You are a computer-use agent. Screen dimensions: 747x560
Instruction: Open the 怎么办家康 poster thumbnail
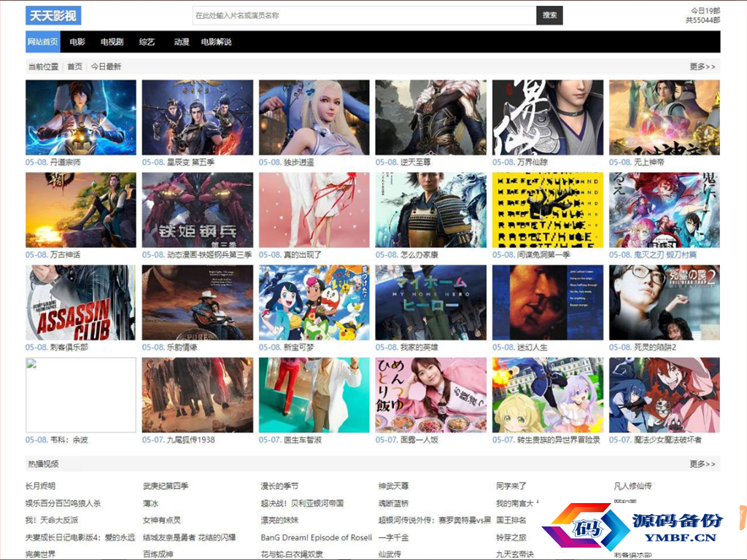click(x=430, y=210)
